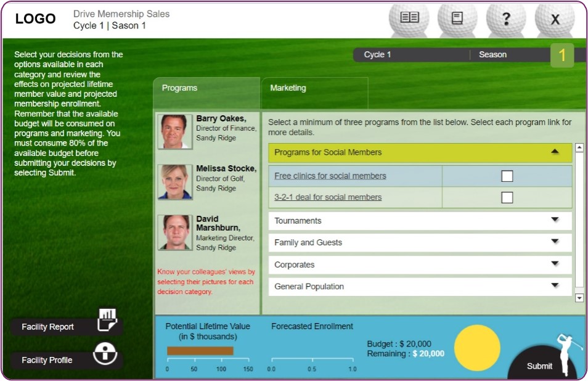
Task: Click the Budget : $ 20,000 text
Action: tap(399, 344)
